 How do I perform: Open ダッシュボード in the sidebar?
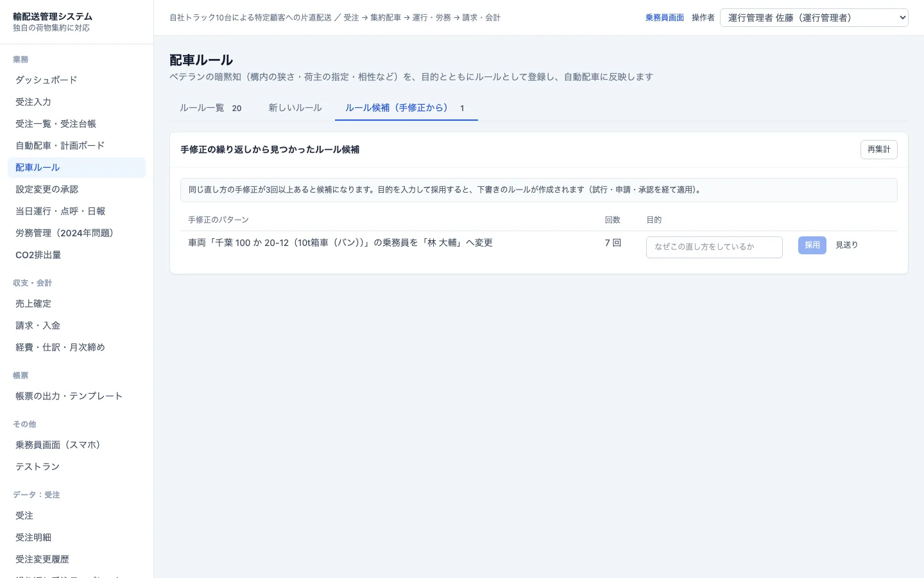[x=76, y=80]
